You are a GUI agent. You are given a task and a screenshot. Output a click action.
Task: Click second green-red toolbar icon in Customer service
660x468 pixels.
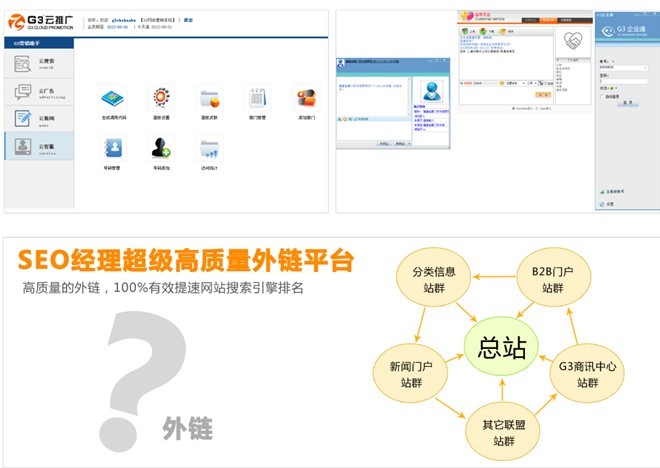click(x=483, y=32)
